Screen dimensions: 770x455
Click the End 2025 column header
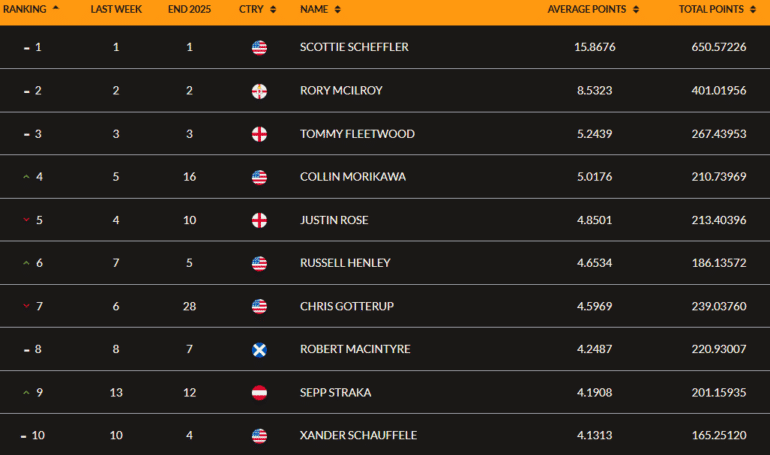click(x=189, y=9)
